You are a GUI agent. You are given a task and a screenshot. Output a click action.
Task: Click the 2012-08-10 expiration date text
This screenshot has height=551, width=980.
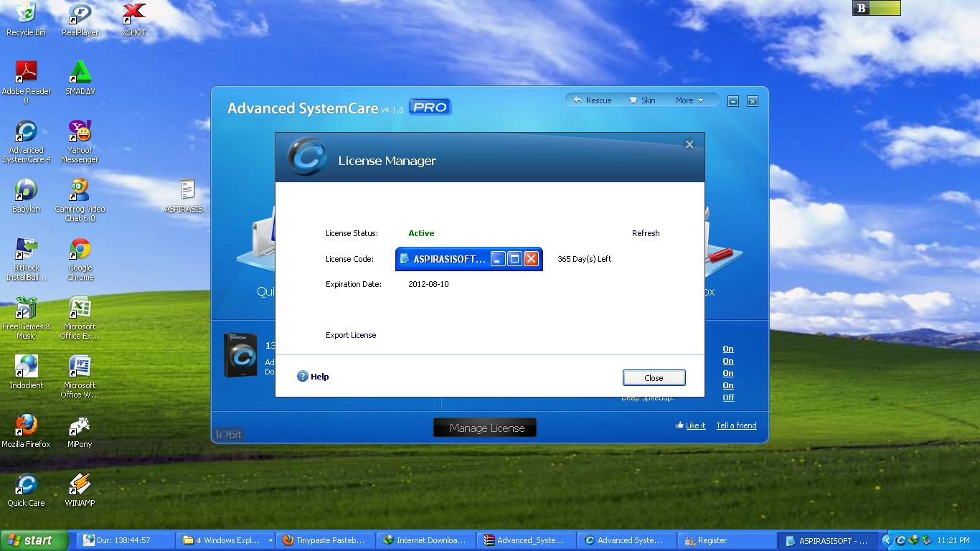click(x=428, y=284)
